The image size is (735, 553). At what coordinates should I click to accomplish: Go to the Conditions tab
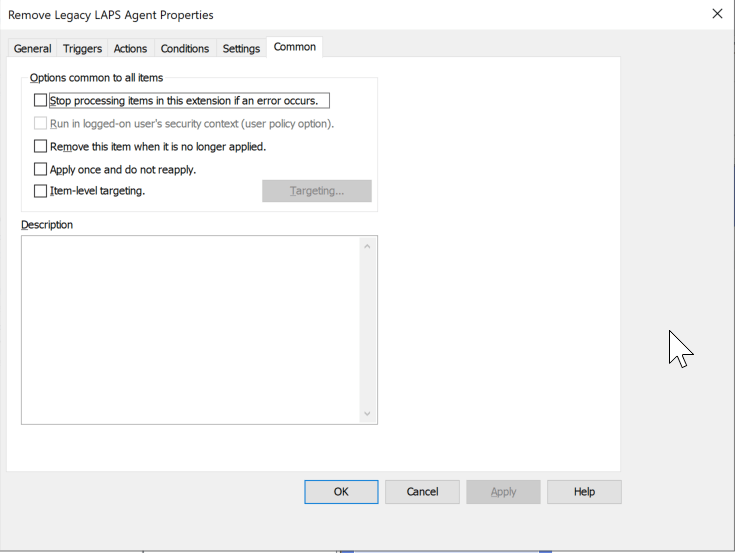point(185,48)
